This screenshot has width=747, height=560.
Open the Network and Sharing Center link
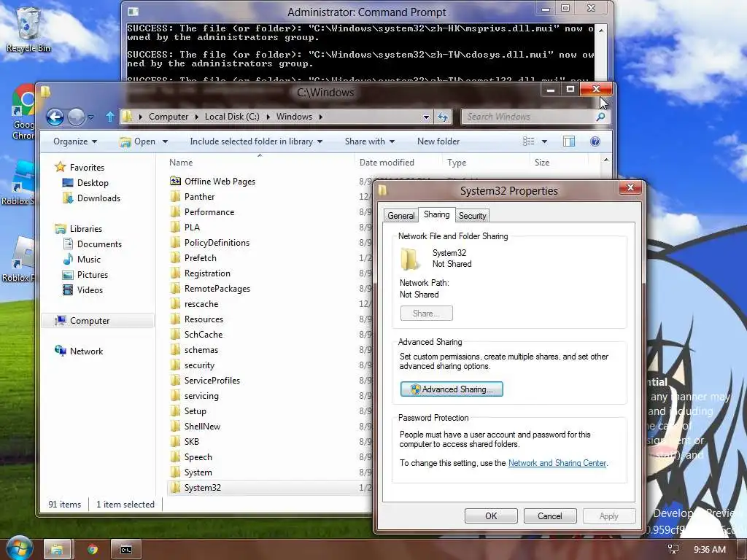point(557,463)
